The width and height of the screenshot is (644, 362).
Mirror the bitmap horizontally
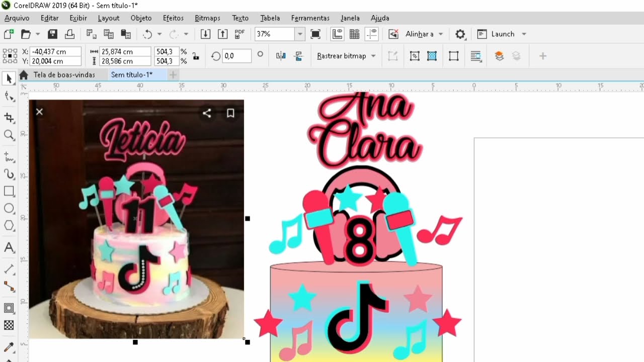281,56
